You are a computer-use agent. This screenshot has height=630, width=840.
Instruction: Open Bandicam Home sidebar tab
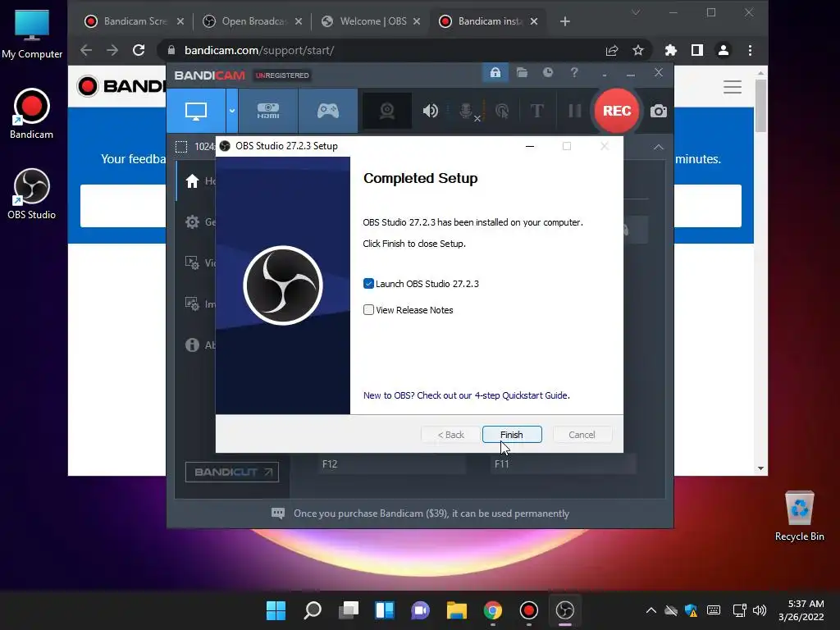tap(196, 181)
